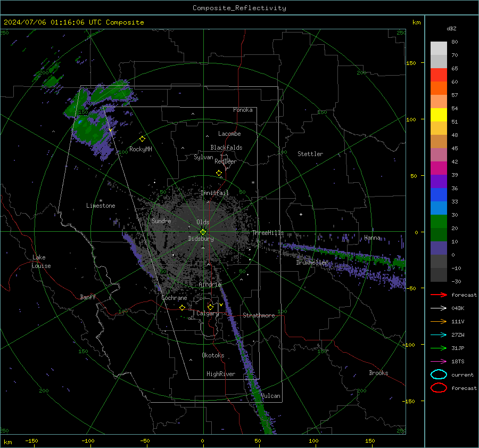Click the Okotoks label
The height and width of the screenshot is (448, 479).
tap(213, 355)
